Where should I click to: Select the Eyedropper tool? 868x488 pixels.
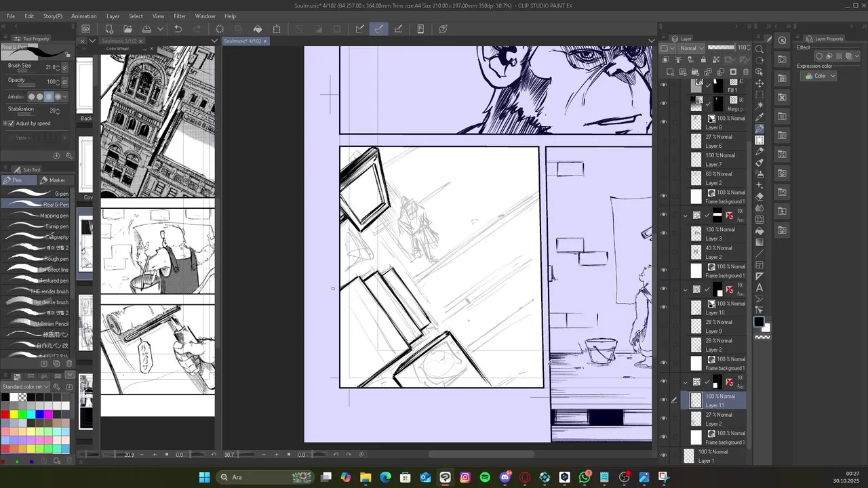759,117
